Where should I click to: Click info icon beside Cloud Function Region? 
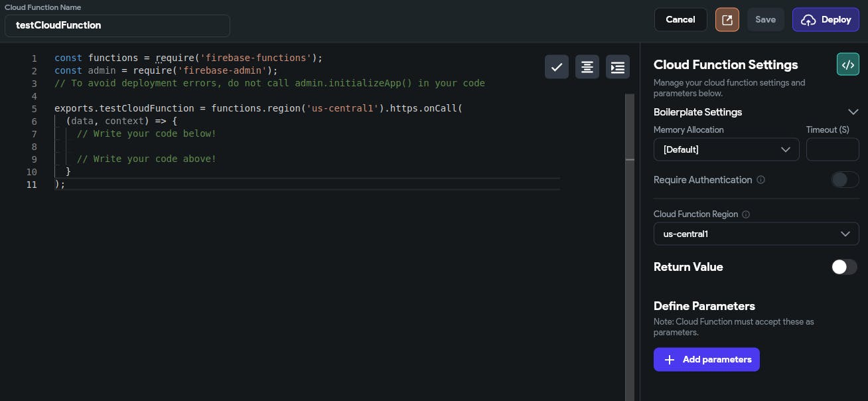tap(746, 214)
